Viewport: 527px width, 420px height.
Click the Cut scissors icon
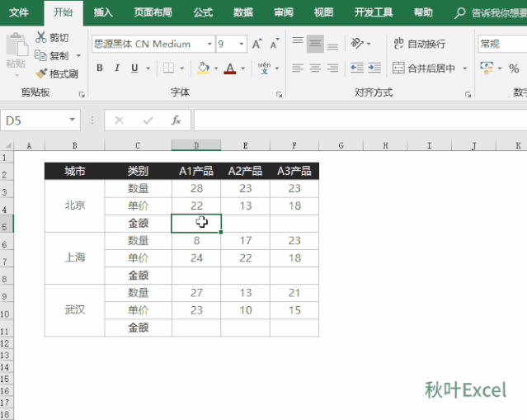pos(41,37)
